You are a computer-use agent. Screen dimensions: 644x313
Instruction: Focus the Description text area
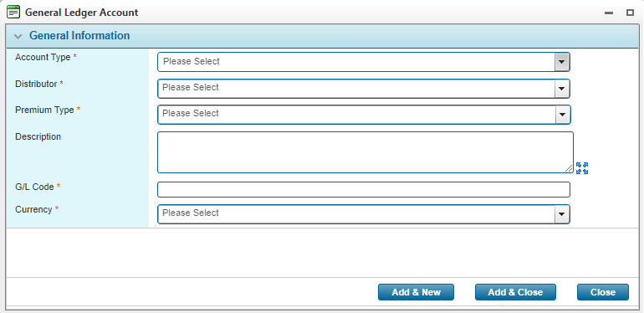[365, 152]
